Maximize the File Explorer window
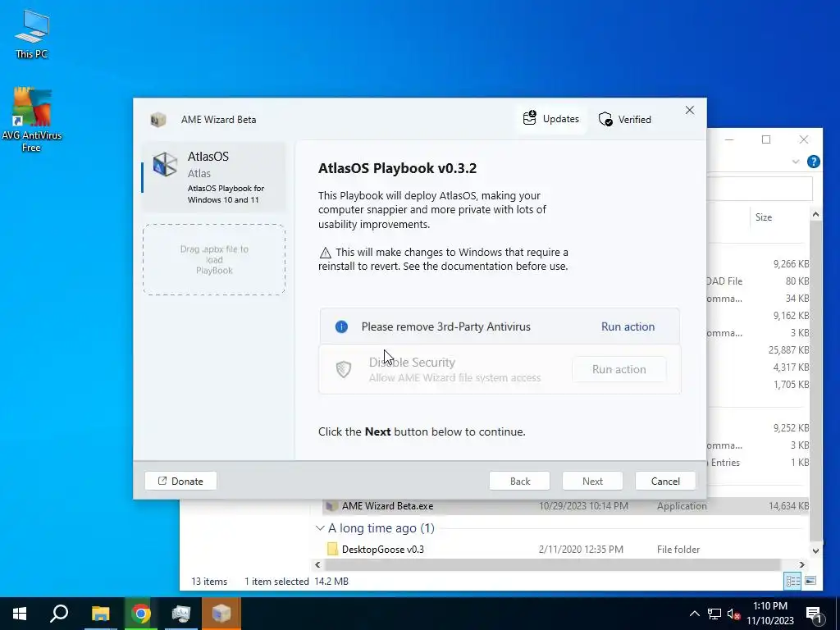 766,139
